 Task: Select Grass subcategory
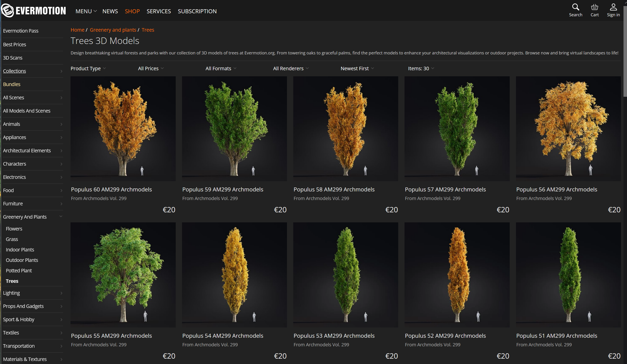click(x=12, y=239)
